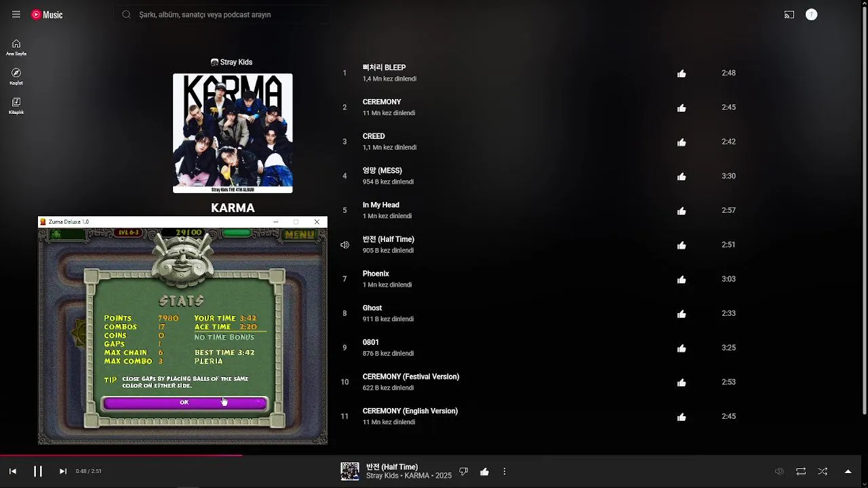The image size is (868, 488).
Task: Click the page vertical scrollbar
Action: [864, 210]
